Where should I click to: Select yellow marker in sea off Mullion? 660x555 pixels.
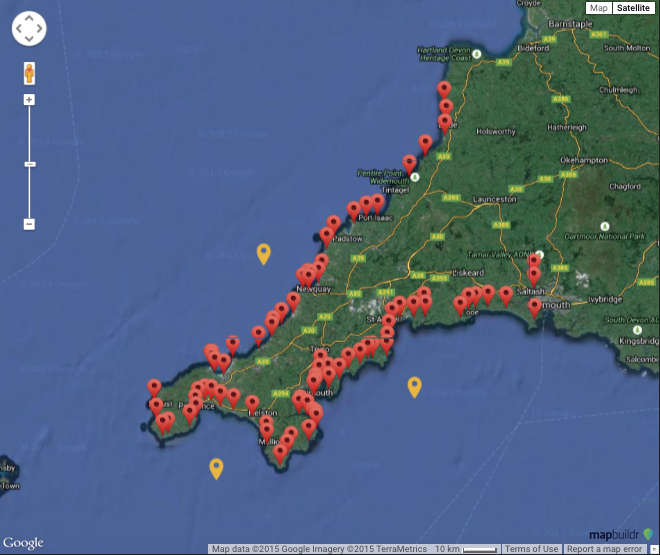click(216, 469)
